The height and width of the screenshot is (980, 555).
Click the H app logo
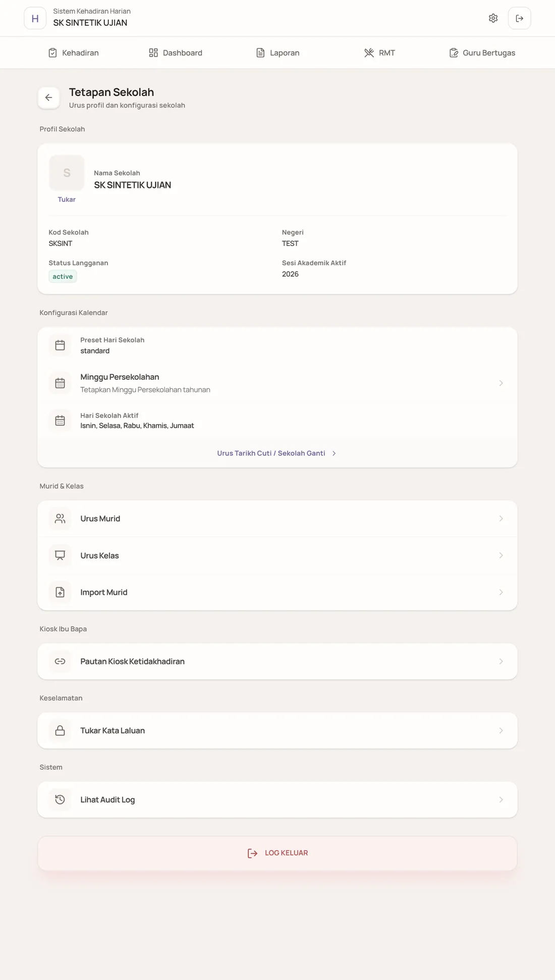(35, 18)
